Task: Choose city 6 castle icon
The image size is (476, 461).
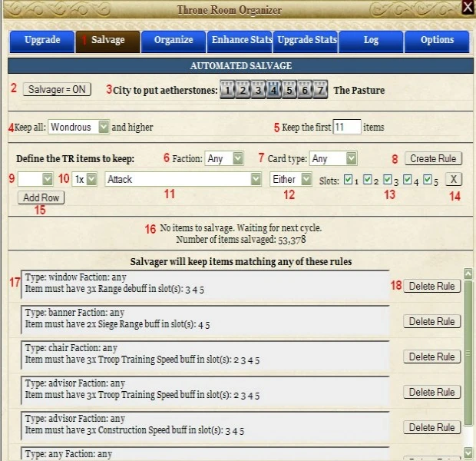Action: pyautogui.click(x=305, y=90)
